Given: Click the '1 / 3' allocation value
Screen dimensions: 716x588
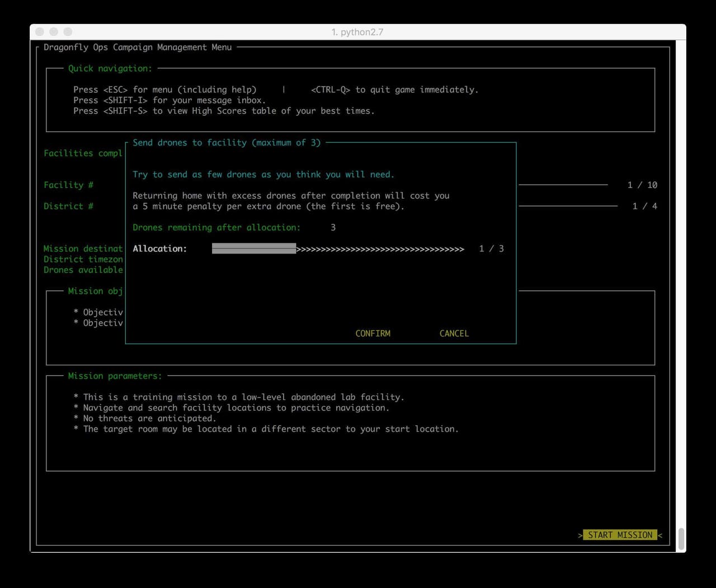Looking at the screenshot, I should [491, 249].
